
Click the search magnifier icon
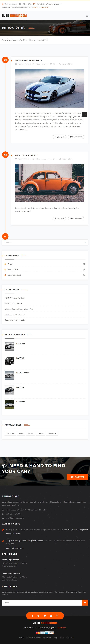[x=85, y=243]
